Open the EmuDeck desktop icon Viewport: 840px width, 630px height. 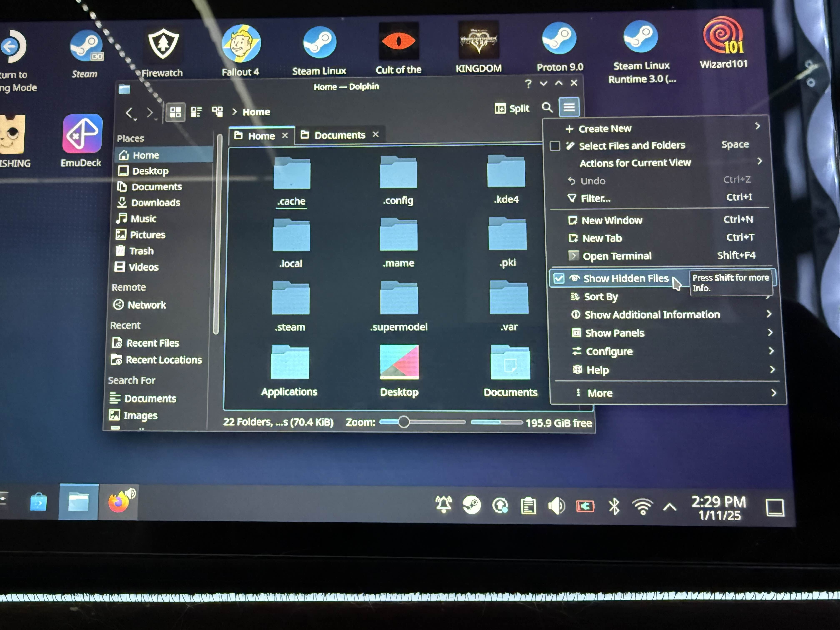(x=82, y=134)
